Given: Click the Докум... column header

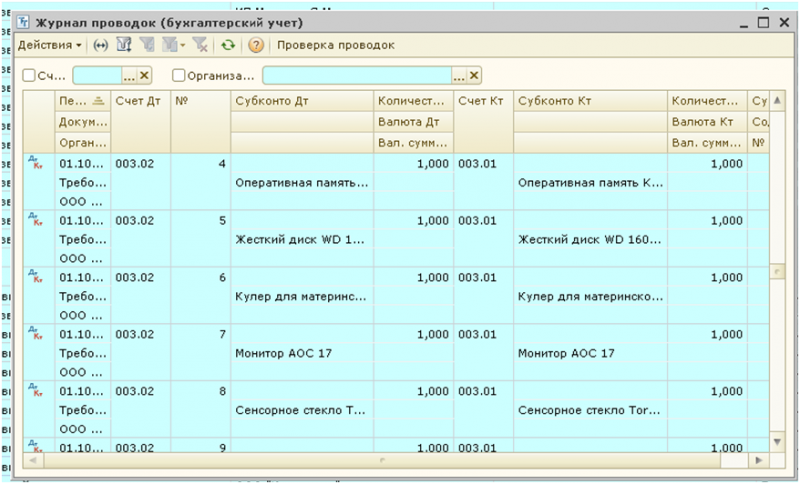Looking at the screenshot, I should pyautogui.click(x=82, y=122).
